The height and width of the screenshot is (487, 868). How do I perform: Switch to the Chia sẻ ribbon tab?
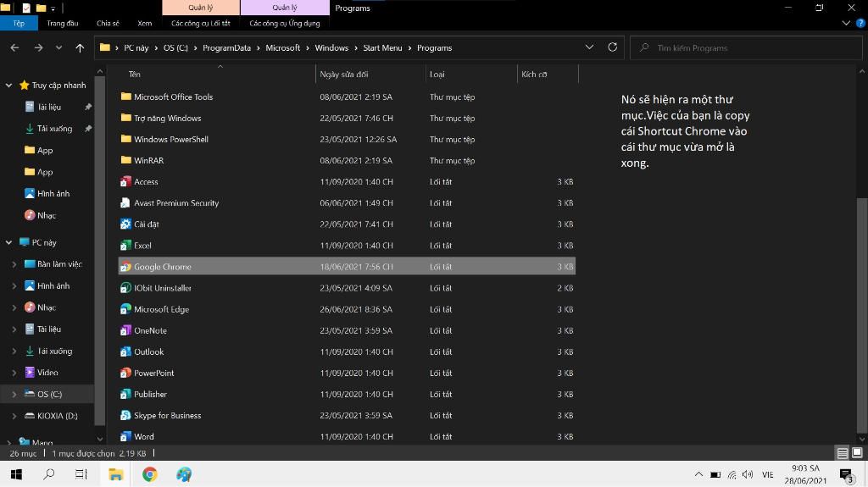click(x=108, y=23)
